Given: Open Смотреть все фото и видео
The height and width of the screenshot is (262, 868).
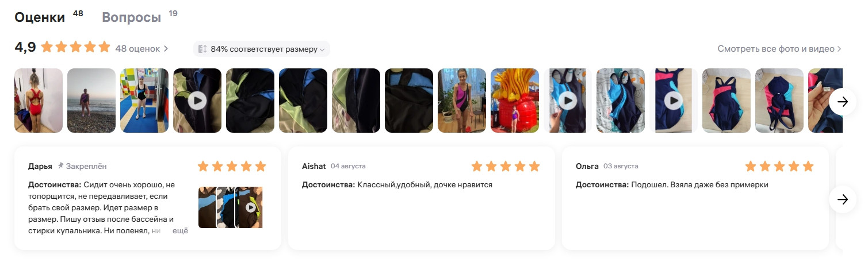Looking at the screenshot, I should (779, 49).
